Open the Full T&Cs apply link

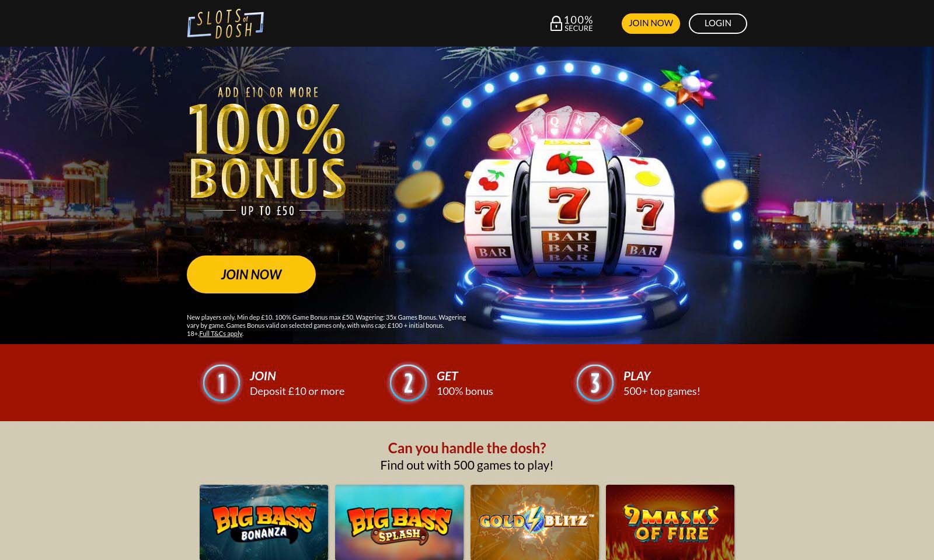point(221,334)
